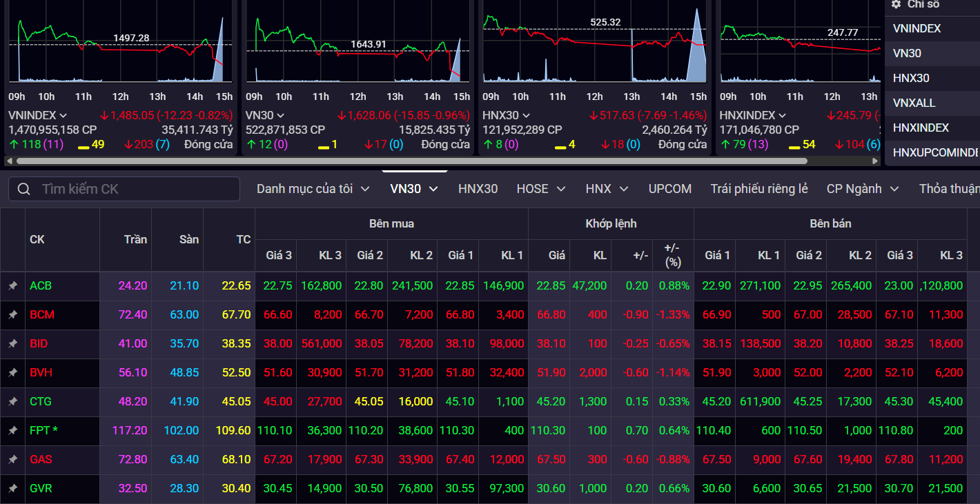
Task: Click BCM change percent -1.33%
Action: click(674, 314)
